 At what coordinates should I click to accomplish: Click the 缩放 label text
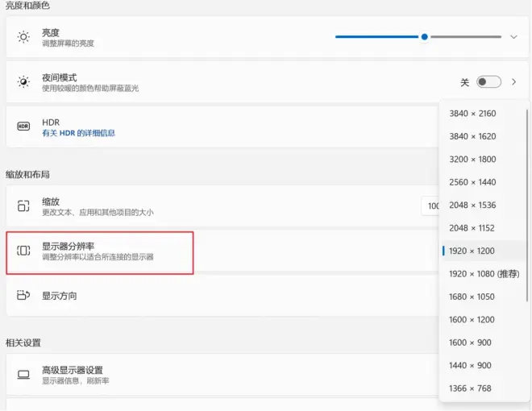(x=51, y=201)
